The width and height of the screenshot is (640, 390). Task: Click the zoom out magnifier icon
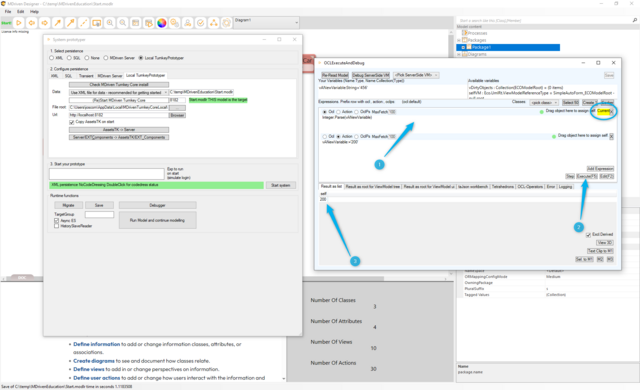122,23
